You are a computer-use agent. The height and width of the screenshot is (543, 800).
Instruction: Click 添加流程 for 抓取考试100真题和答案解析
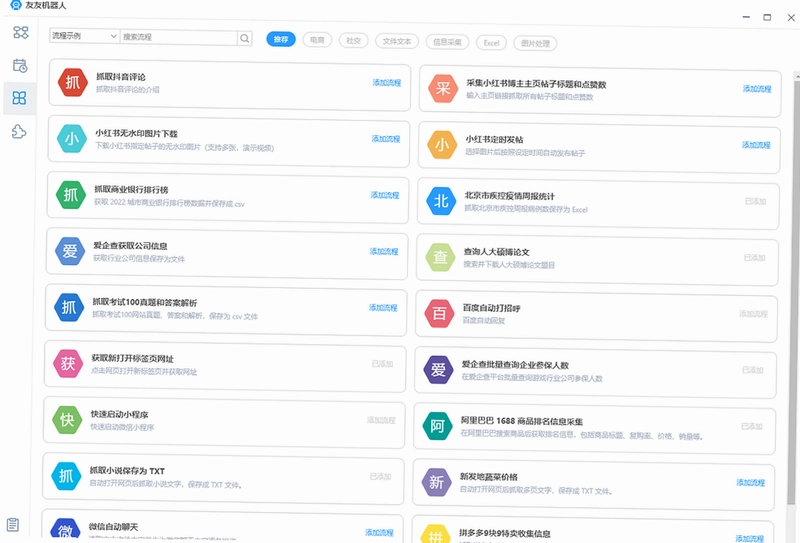point(383,308)
